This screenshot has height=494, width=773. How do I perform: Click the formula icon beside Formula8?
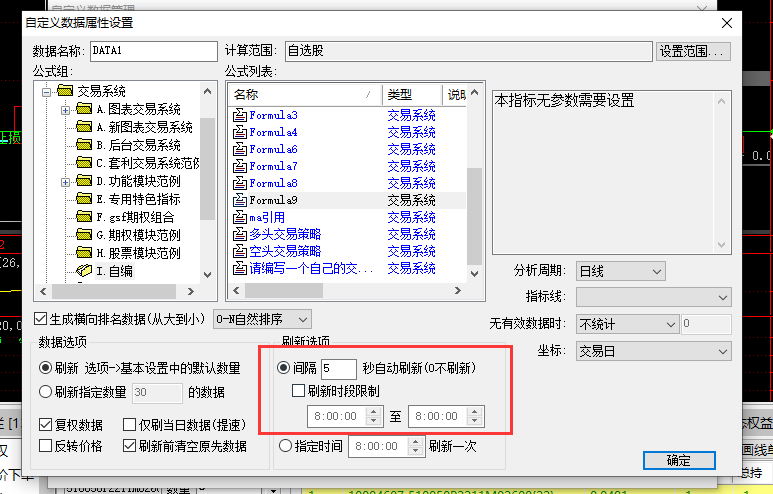tap(240, 183)
